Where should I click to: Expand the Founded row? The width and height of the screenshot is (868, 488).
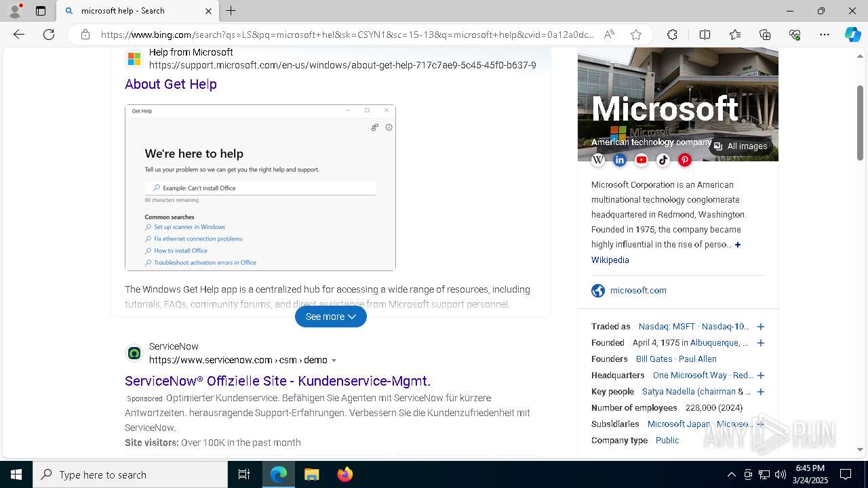(x=761, y=343)
